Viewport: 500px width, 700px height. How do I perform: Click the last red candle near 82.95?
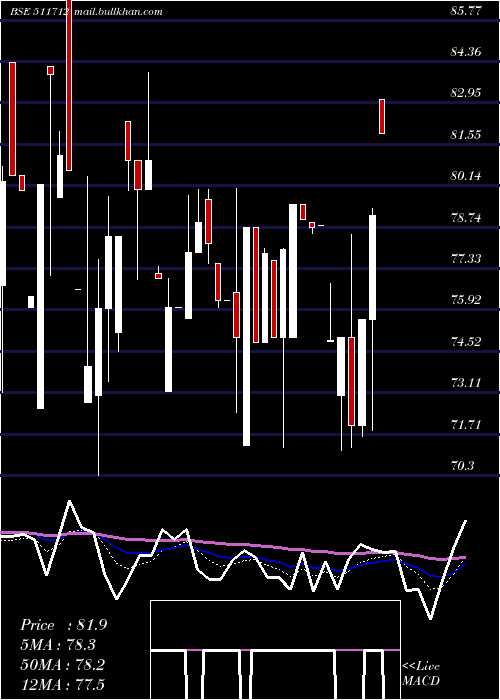[382, 117]
